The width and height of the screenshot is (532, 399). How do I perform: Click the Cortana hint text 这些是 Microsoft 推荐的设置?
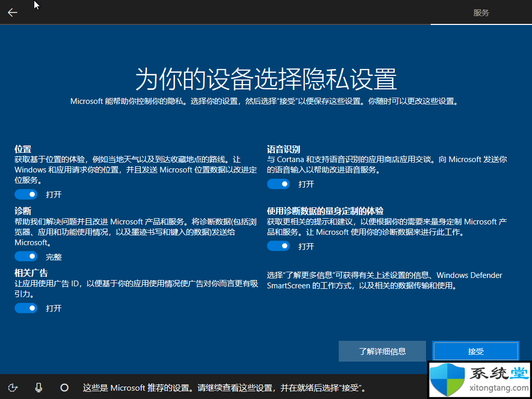(x=225, y=388)
